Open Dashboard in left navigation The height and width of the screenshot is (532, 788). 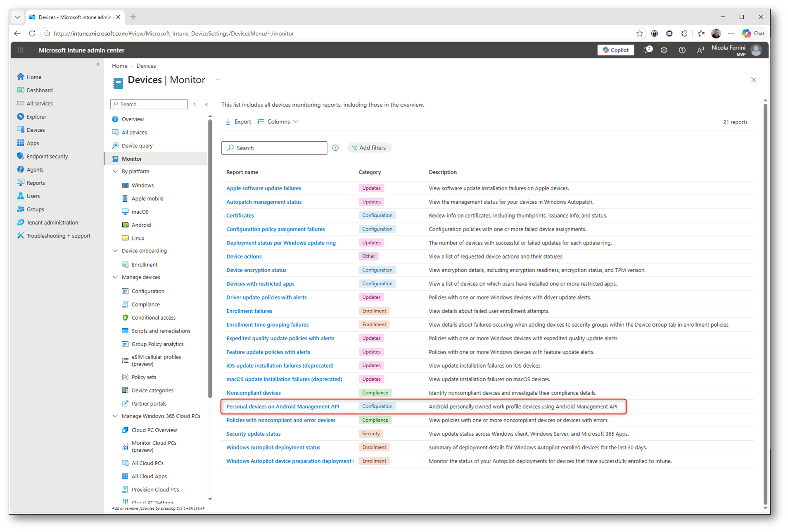(40, 90)
